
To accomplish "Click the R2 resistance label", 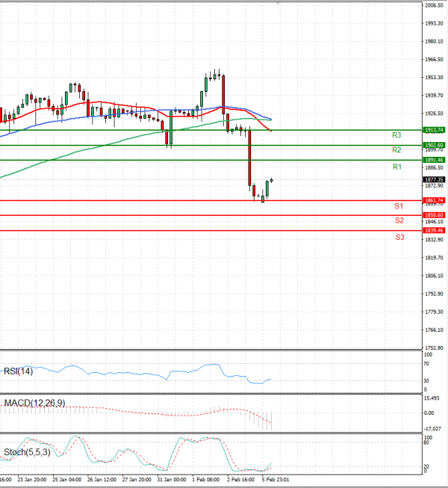I will tap(398, 150).
